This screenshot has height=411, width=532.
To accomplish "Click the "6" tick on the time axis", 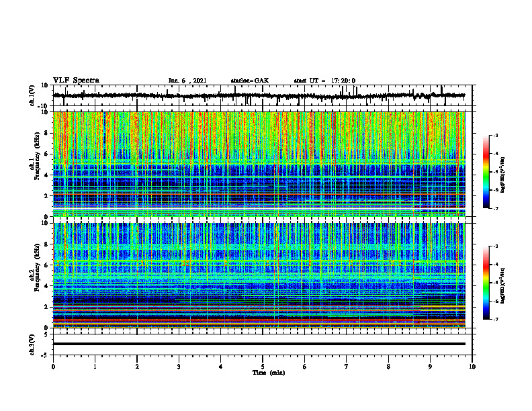I will (x=305, y=367).
